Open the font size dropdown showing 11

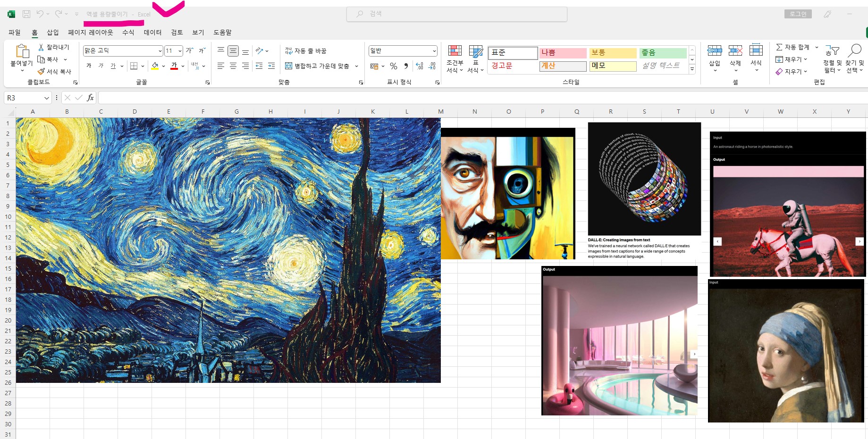point(180,51)
